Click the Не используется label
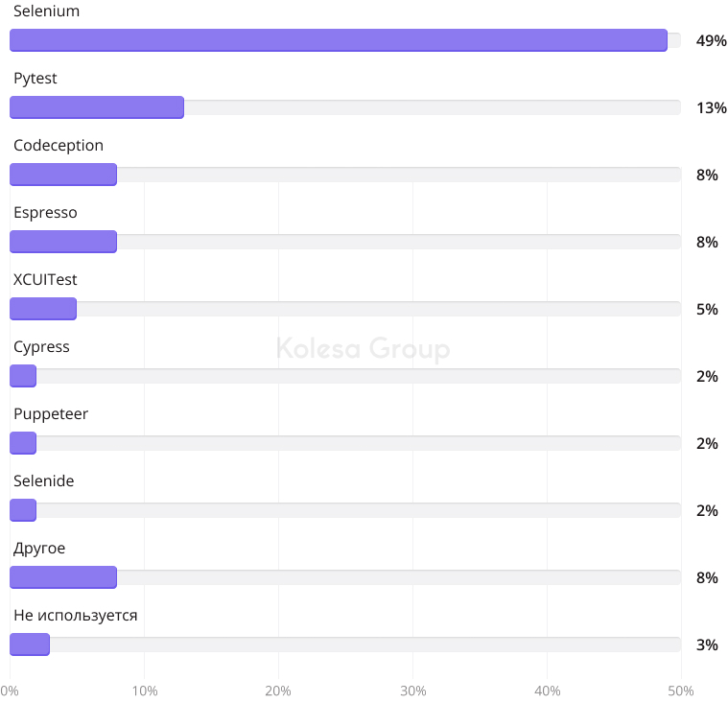 [x=76, y=616]
